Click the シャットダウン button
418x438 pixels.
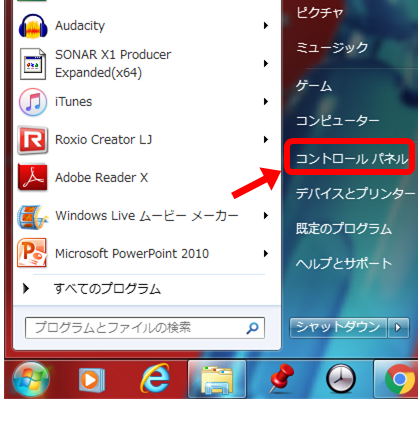click(x=338, y=328)
